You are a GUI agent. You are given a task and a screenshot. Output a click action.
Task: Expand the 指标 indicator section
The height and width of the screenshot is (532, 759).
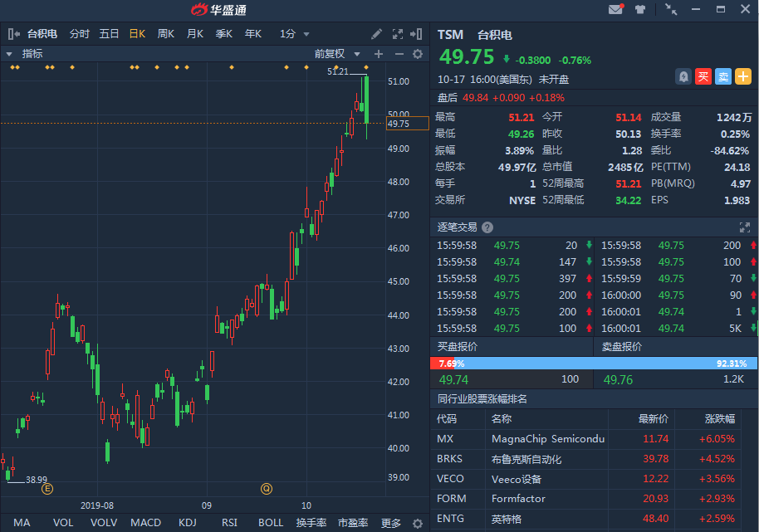coord(10,54)
